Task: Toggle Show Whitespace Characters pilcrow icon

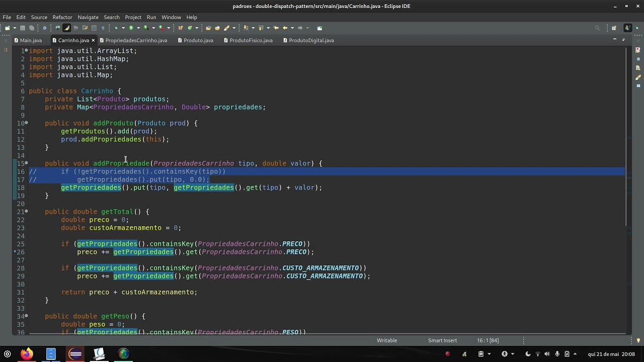Action: click(x=103, y=28)
